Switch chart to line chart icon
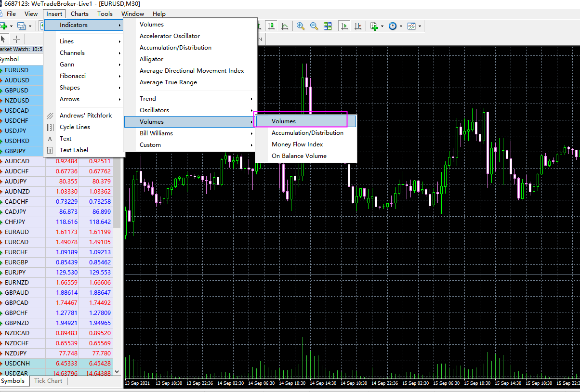This screenshot has height=392, width=580. pos(285,26)
